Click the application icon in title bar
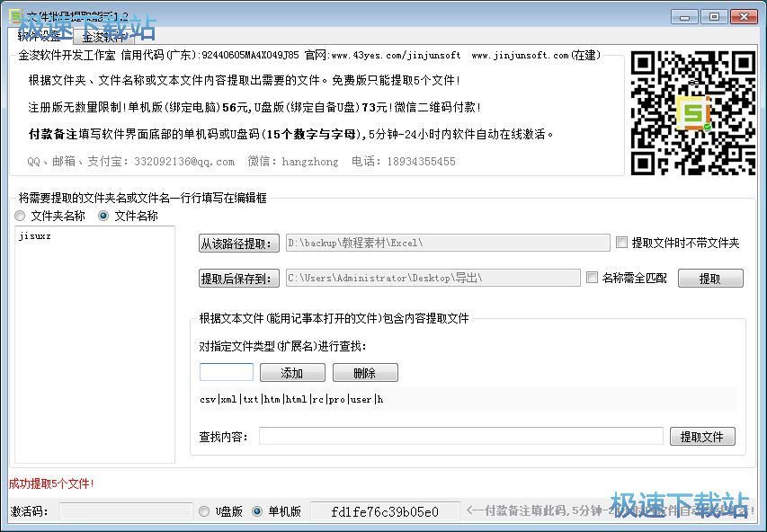Image resolution: width=767 pixels, height=532 pixels. pos(15,16)
